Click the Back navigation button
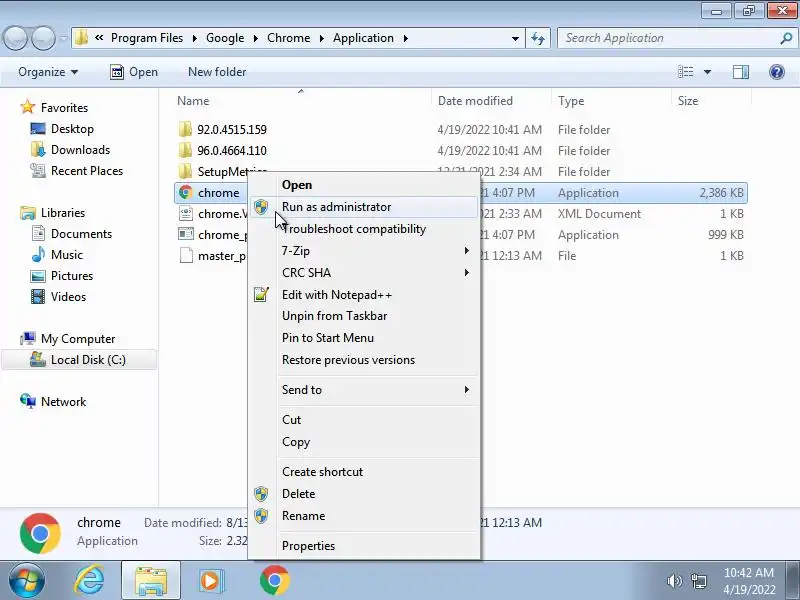 click(x=15, y=38)
